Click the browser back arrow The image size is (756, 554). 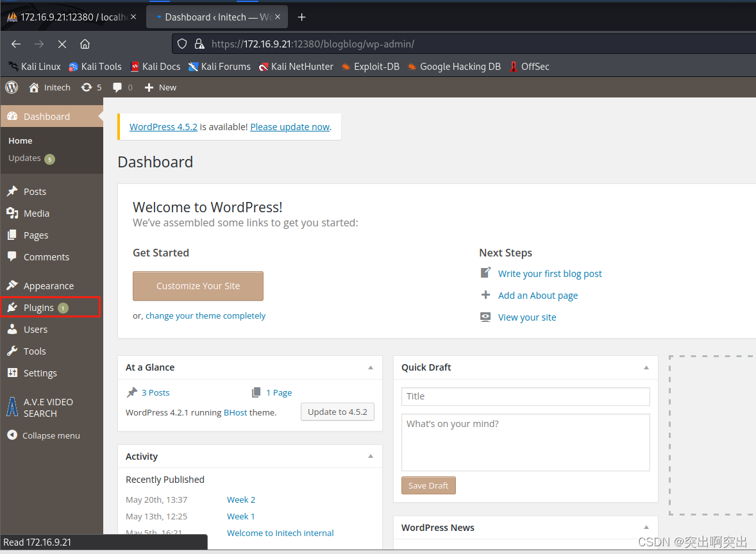(x=16, y=44)
